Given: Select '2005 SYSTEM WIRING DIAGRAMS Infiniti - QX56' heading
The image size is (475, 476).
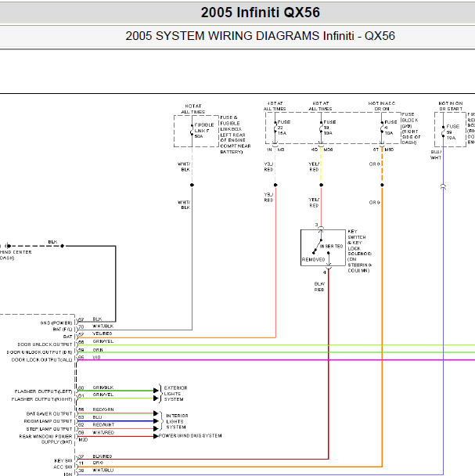Looking at the screenshot, I should 260,36.
